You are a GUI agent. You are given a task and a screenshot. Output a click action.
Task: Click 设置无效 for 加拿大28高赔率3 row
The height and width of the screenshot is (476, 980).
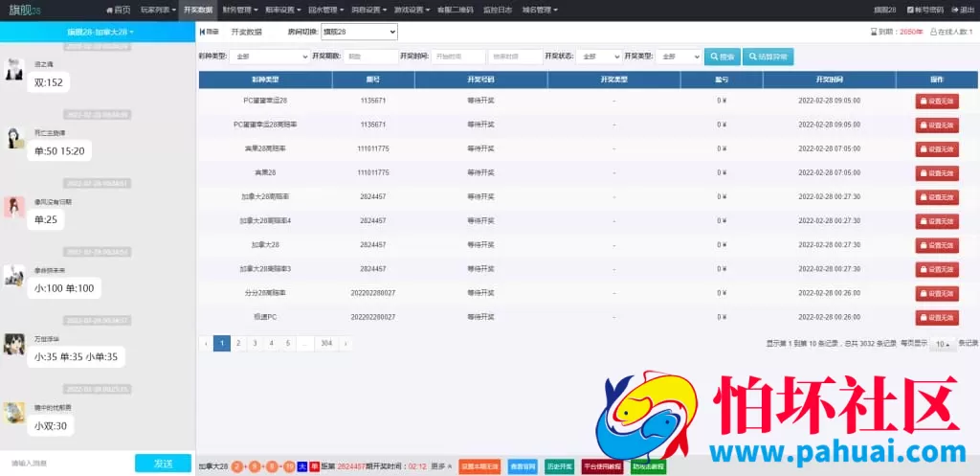tap(937, 269)
